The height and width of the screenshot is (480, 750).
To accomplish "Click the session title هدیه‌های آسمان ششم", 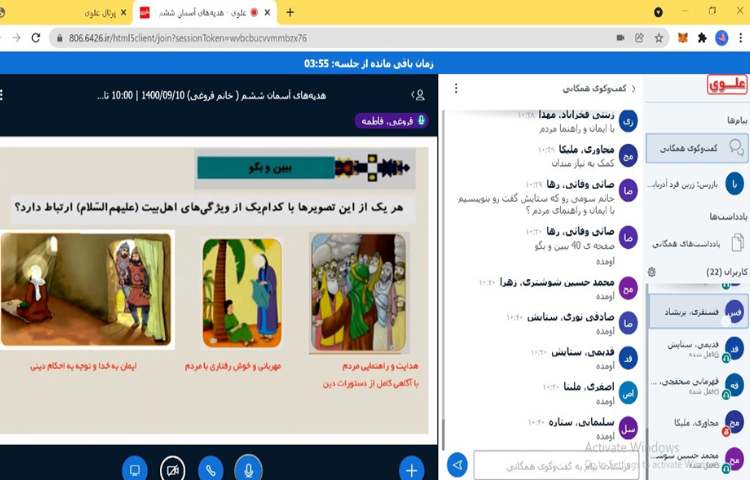I will [211, 96].
